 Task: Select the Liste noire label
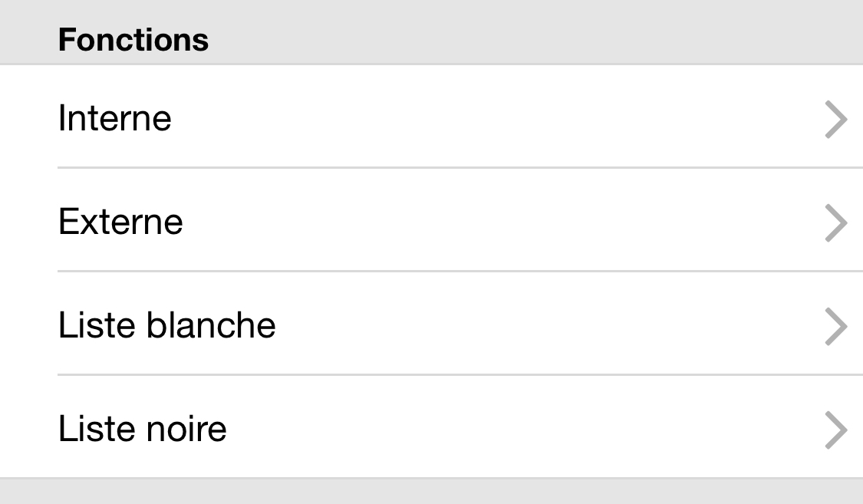(142, 429)
